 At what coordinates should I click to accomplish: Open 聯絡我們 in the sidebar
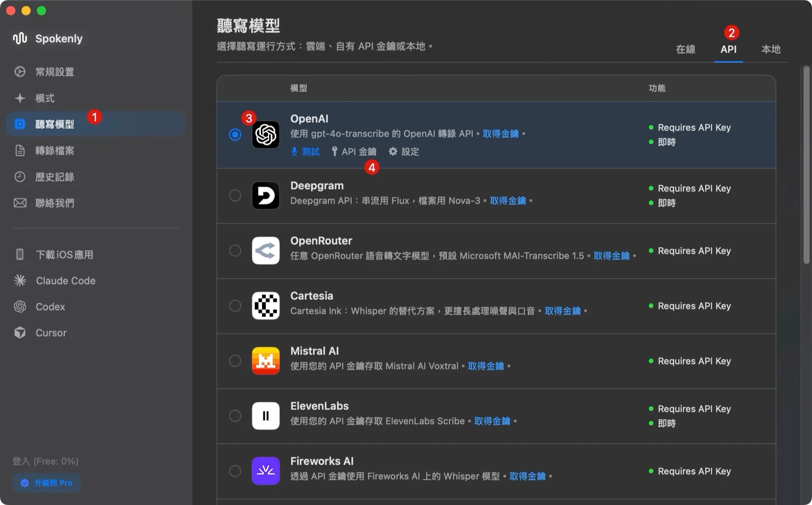(x=96, y=203)
